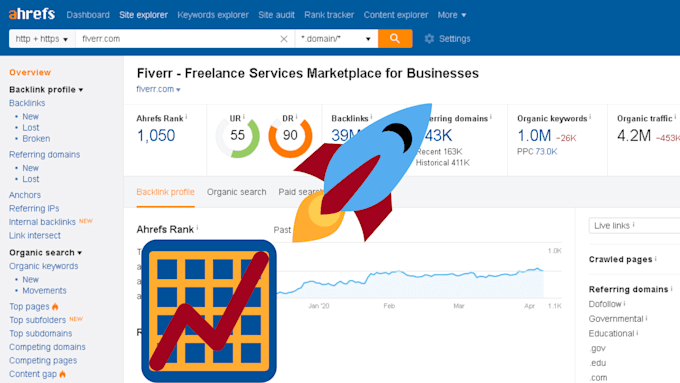680x383 pixels.
Task: Click the orange search magnifier button
Action: 395,39
